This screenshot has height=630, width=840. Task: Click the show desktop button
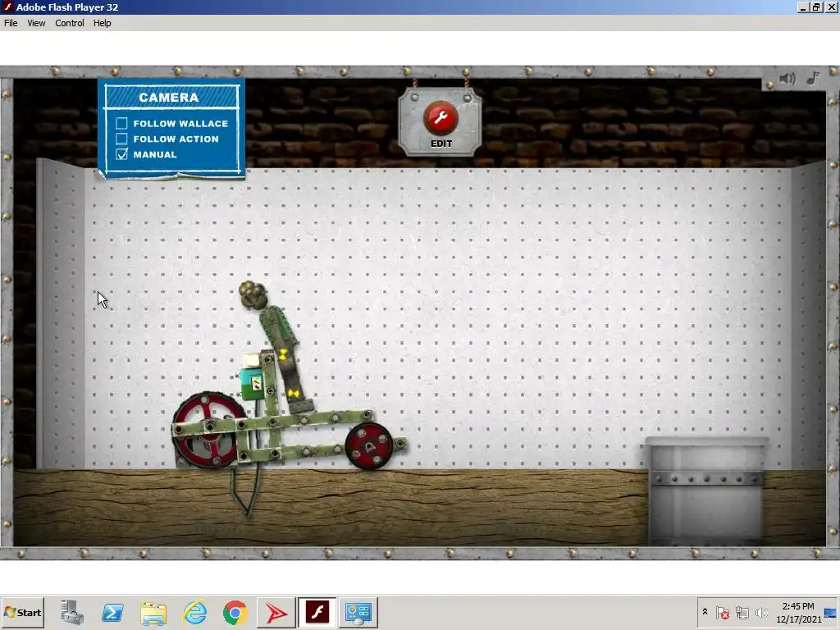point(831,613)
